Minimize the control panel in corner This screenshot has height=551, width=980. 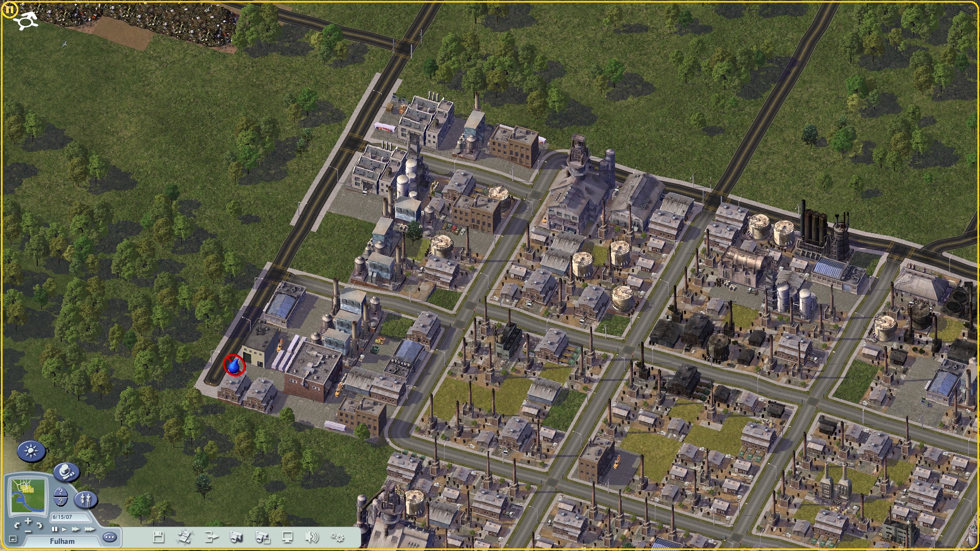click(13, 539)
